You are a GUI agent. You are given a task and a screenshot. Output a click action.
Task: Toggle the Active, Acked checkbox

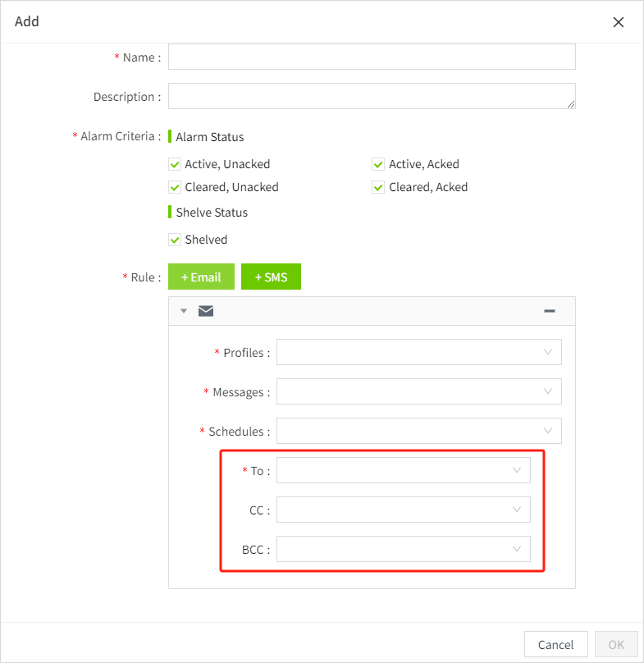coord(378,164)
